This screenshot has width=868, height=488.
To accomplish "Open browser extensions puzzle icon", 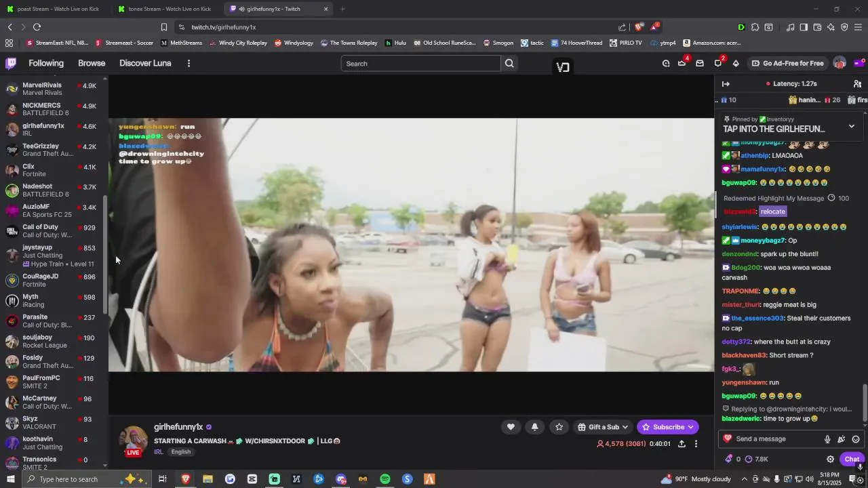I will 755,27.
